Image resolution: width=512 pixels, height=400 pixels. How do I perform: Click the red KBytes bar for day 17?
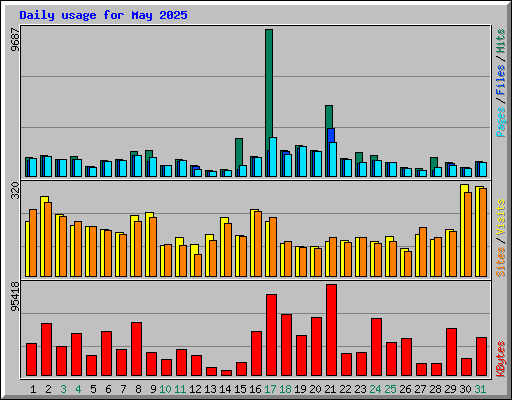pyautogui.click(x=271, y=335)
